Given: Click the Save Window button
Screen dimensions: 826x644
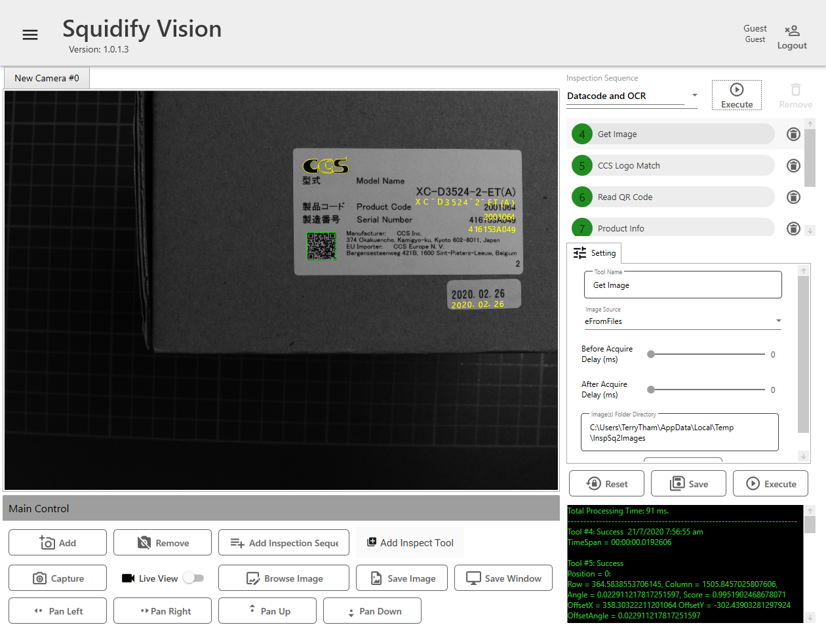Looking at the screenshot, I should (503, 578).
